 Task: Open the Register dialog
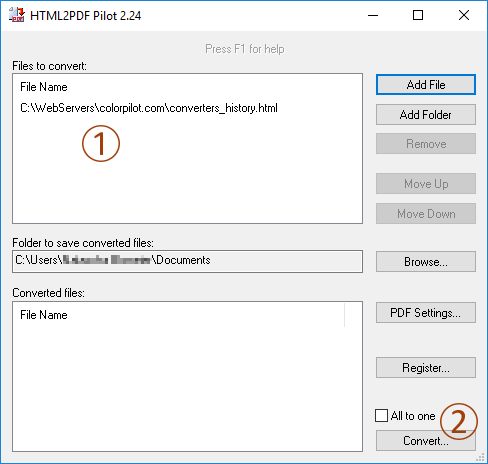pyautogui.click(x=426, y=368)
